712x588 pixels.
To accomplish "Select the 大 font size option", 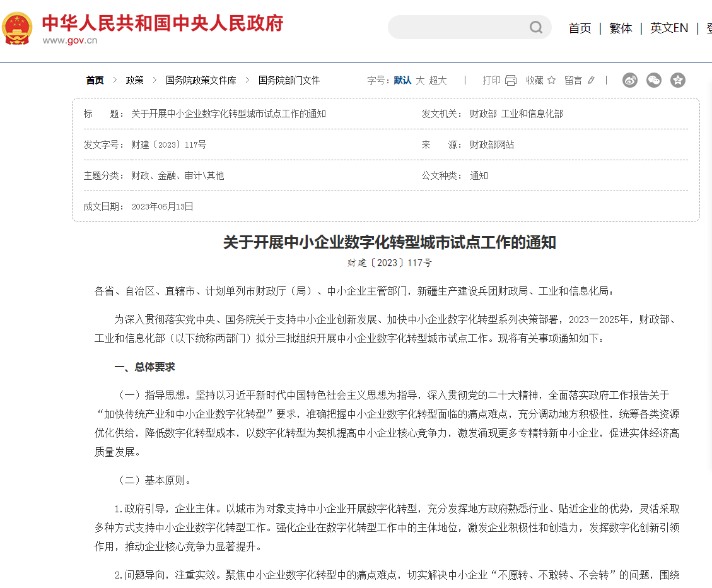I will coord(421,80).
